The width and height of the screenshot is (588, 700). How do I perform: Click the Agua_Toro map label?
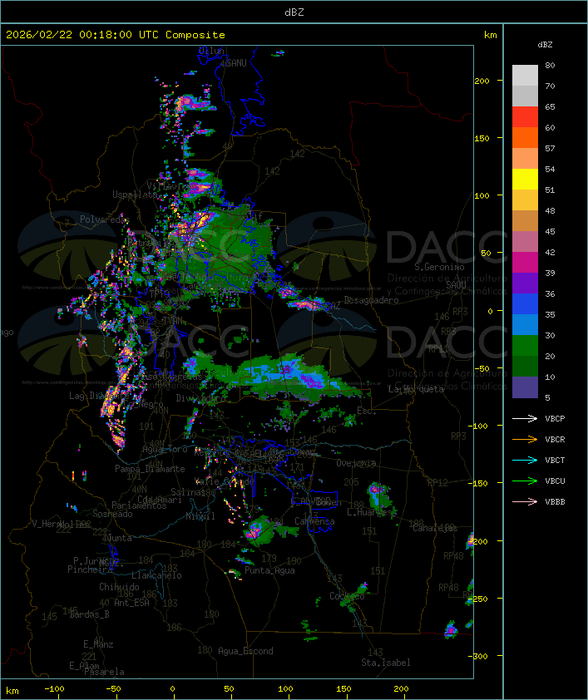click(165, 450)
